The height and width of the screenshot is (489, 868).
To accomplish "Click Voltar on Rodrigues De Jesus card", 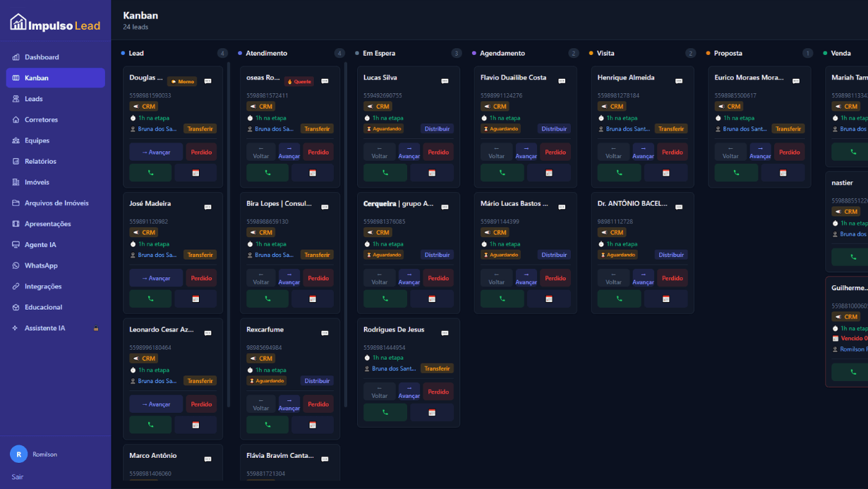I will click(x=380, y=392).
